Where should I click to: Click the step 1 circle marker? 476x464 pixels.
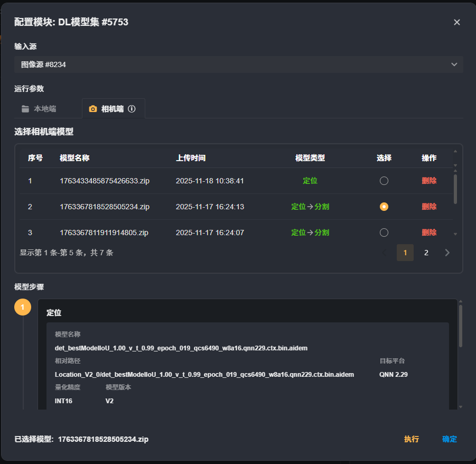click(x=23, y=307)
